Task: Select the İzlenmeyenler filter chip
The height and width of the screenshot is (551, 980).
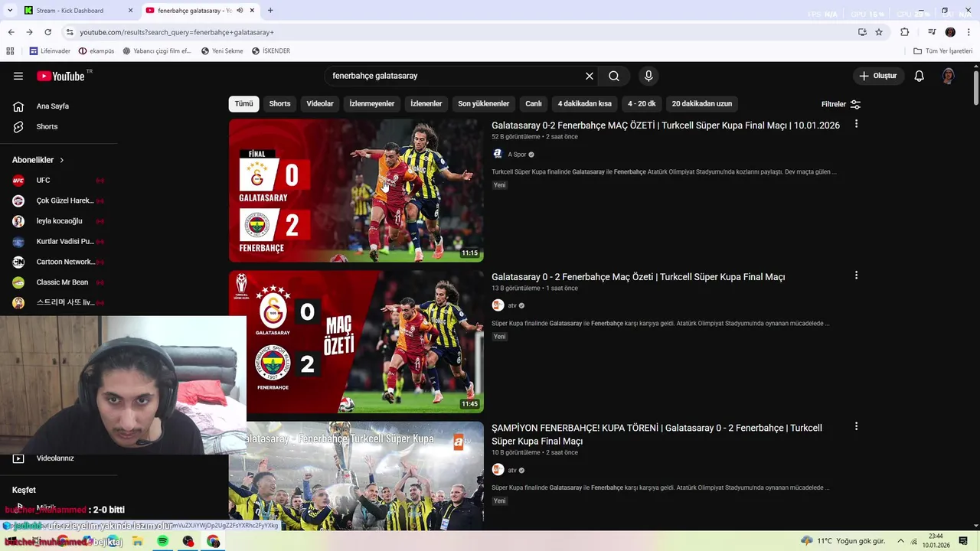Action: click(372, 104)
